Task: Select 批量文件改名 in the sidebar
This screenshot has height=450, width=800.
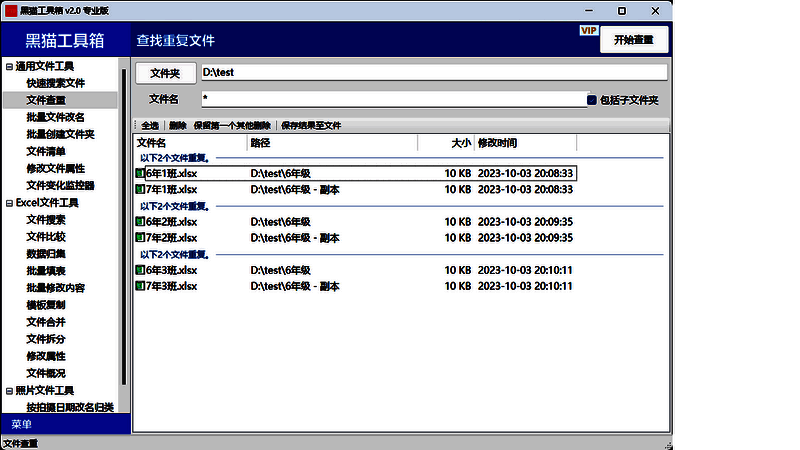Action: (56, 117)
